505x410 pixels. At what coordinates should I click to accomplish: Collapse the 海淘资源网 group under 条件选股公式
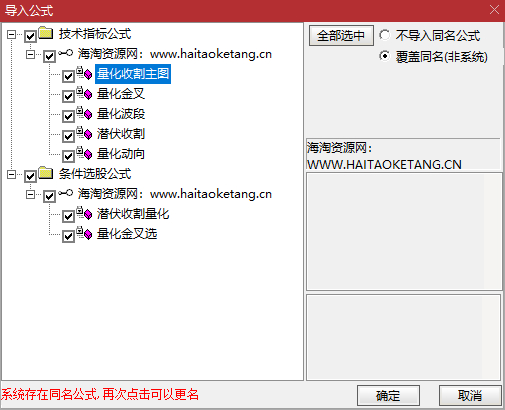coord(30,194)
